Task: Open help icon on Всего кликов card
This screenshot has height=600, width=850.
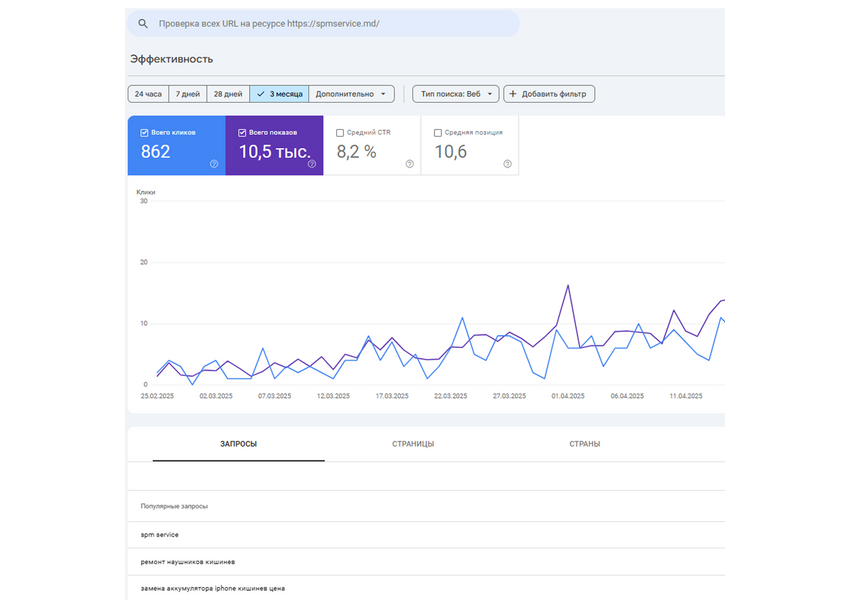Action: 214,164
